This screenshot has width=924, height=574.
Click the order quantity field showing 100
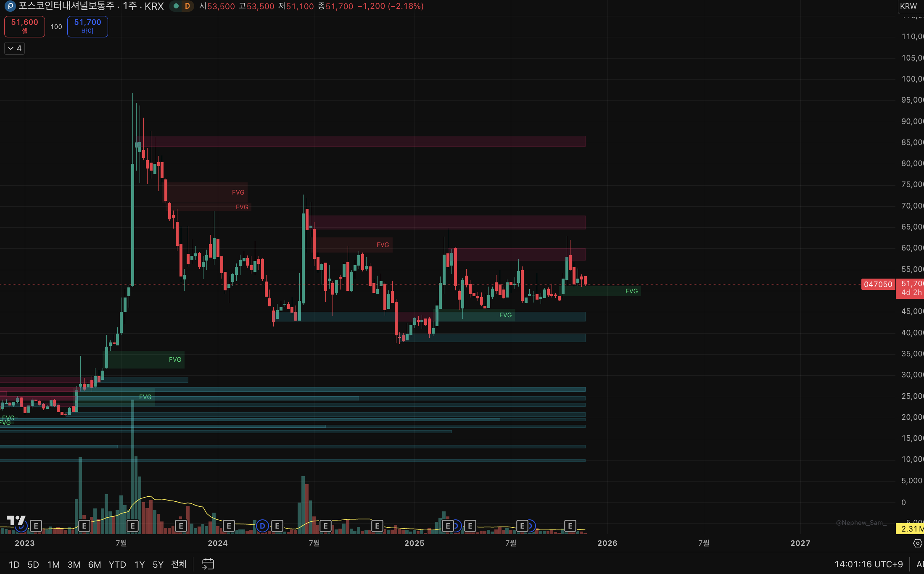click(56, 26)
